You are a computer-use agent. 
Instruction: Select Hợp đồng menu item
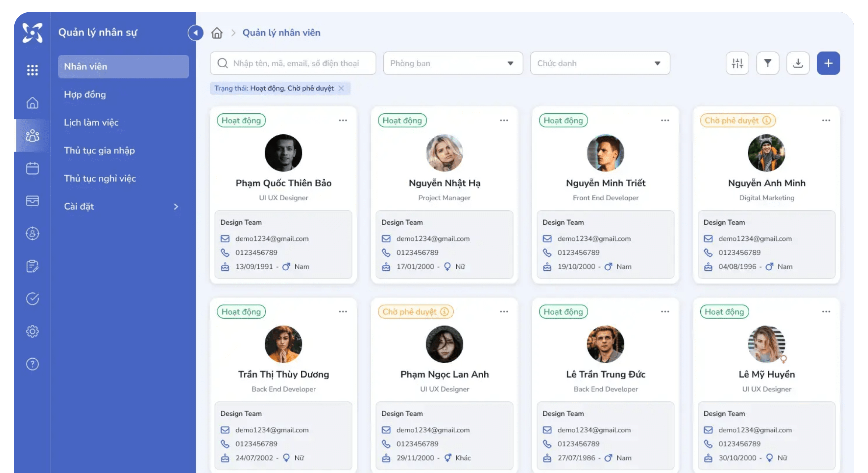[85, 95]
